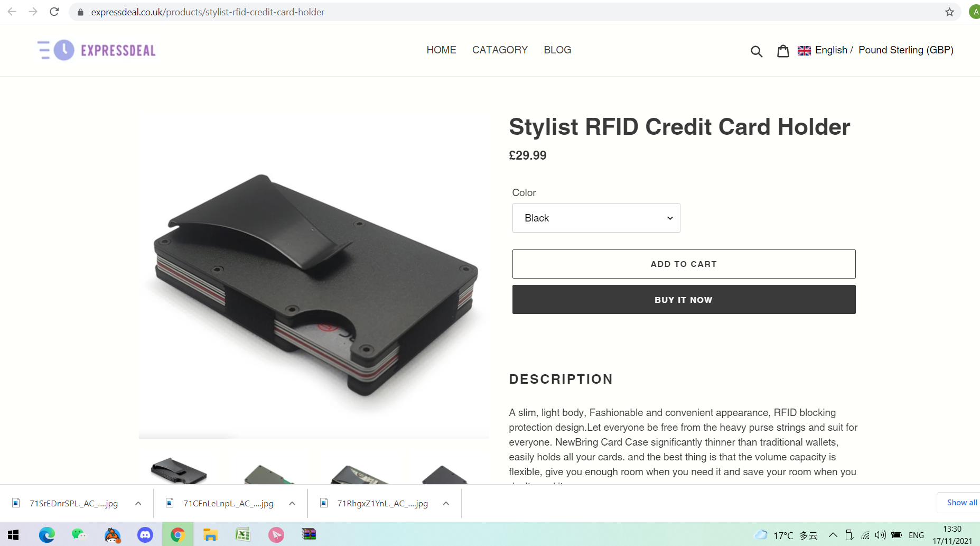The width and height of the screenshot is (980, 546).
Task: Open Discord from the taskbar
Action: coord(145,535)
